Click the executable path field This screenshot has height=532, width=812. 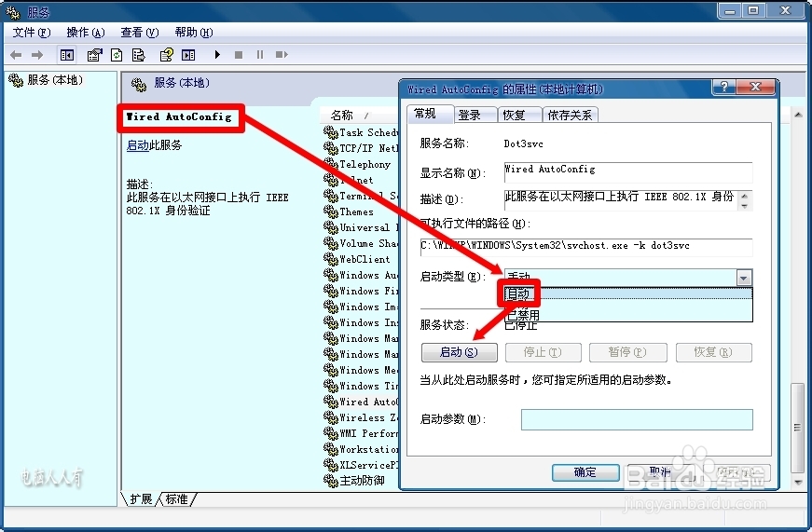coord(586,247)
